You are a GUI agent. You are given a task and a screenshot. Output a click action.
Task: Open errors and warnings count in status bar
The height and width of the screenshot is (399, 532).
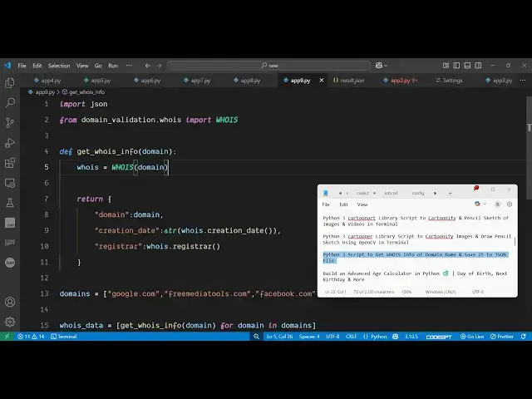coord(31,336)
